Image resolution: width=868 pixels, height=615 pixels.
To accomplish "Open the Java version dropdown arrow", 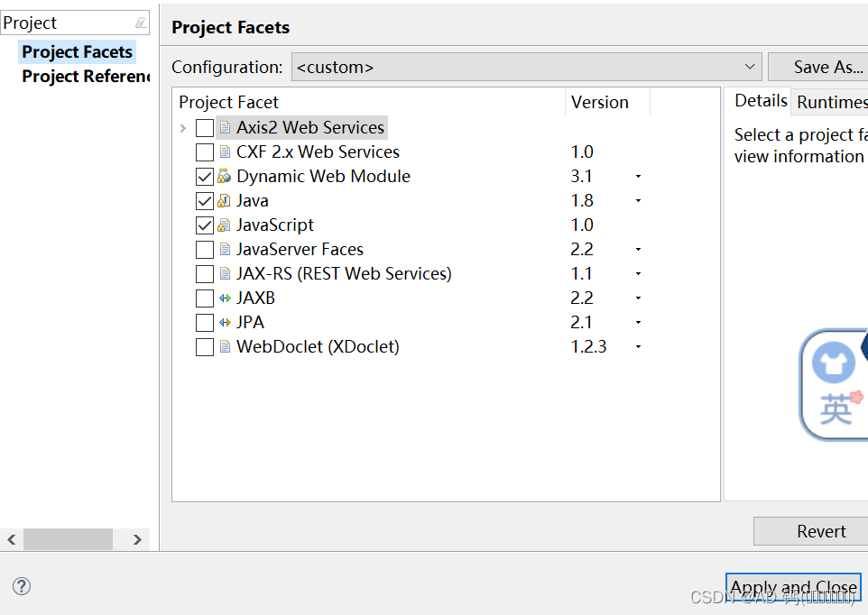I will point(638,201).
